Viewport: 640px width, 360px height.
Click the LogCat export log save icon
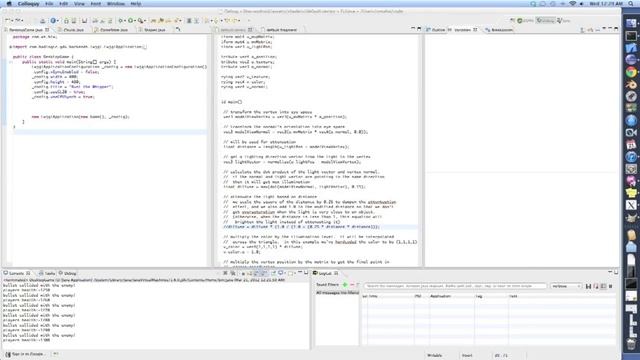click(588, 286)
